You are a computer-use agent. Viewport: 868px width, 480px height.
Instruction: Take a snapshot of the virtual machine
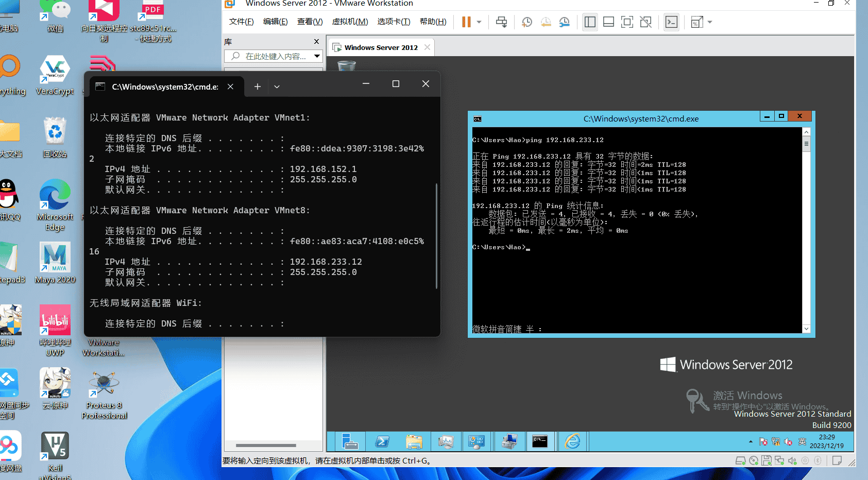pos(526,22)
